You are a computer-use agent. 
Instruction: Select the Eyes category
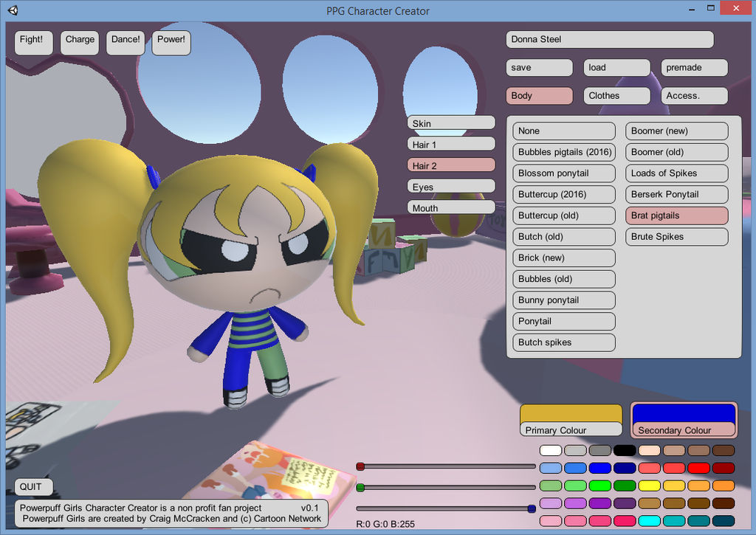pos(450,185)
